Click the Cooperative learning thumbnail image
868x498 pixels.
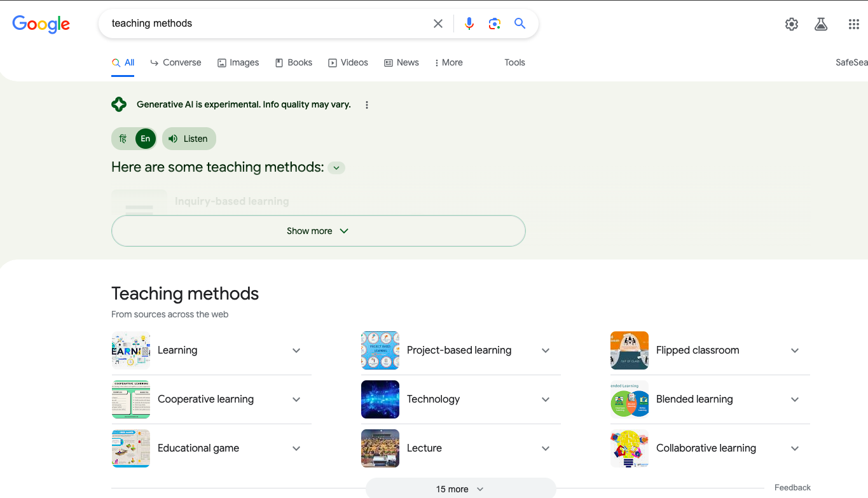[131, 399]
